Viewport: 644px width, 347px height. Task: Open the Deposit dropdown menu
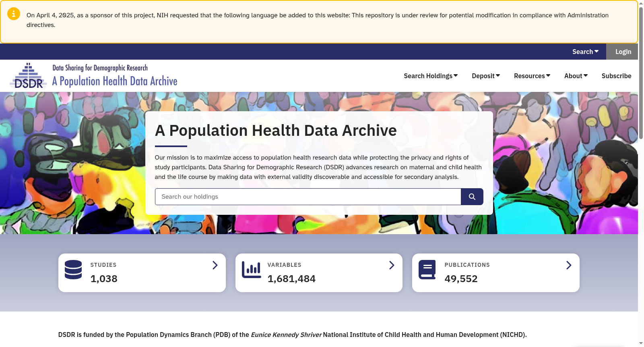click(x=486, y=76)
